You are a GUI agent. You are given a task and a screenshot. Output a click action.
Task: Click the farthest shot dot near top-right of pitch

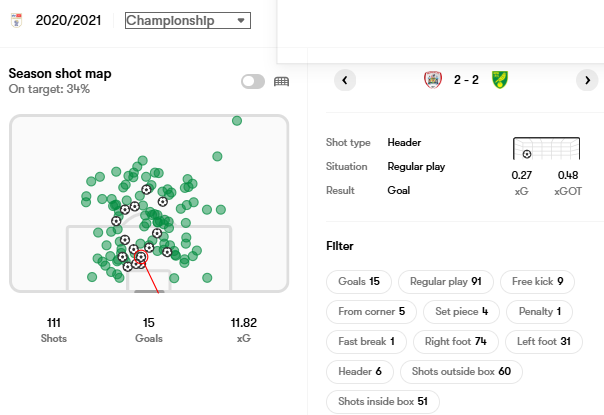click(x=237, y=121)
